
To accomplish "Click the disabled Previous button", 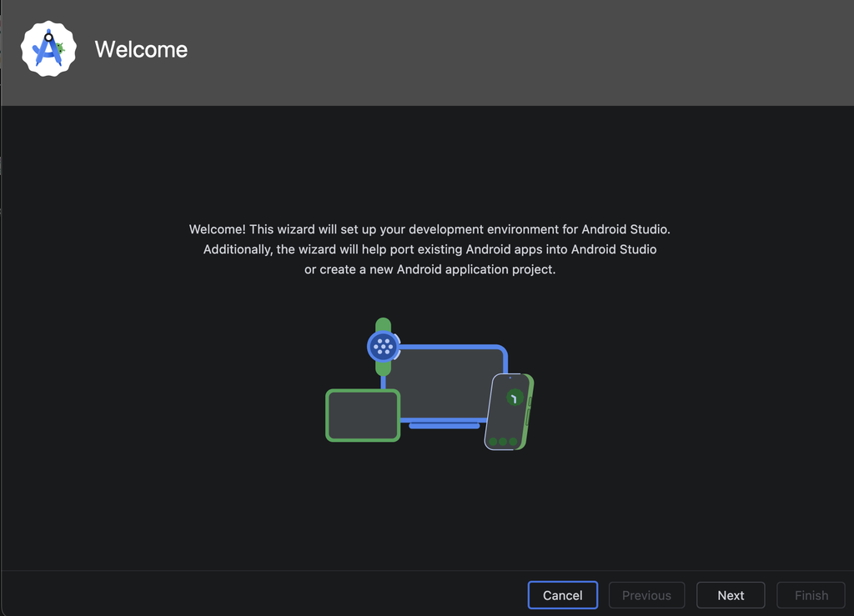I will (646, 595).
